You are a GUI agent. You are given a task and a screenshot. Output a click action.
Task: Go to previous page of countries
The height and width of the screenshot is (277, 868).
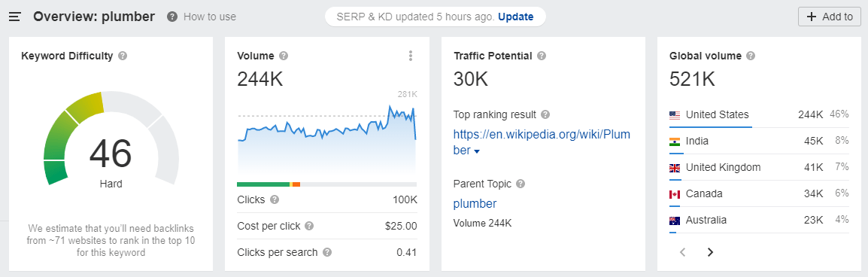point(682,253)
